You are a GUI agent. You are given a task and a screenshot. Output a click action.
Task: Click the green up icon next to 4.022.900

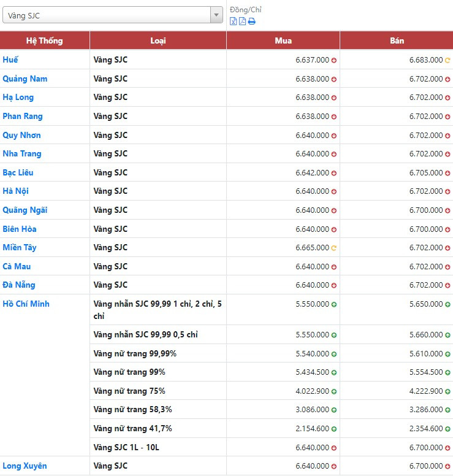pyautogui.click(x=333, y=391)
